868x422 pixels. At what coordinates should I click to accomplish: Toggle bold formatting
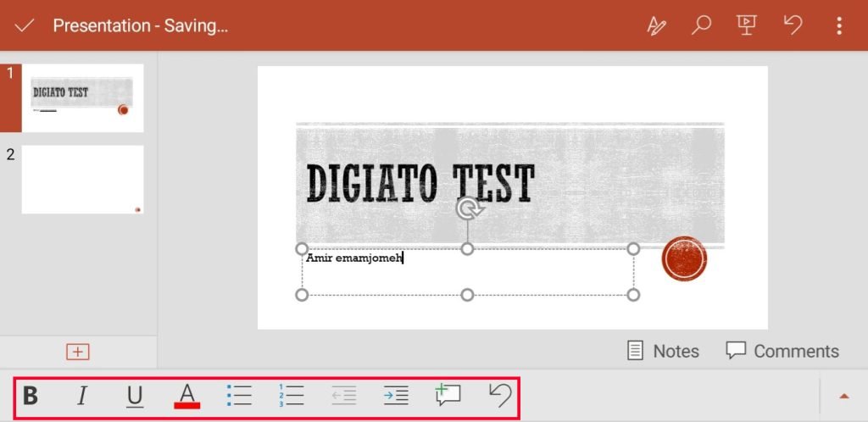(x=31, y=396)
